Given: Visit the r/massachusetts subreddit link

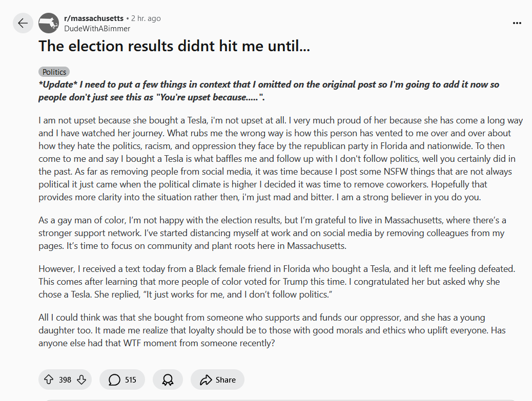Looking at the screenshot, I should [94, 18].
